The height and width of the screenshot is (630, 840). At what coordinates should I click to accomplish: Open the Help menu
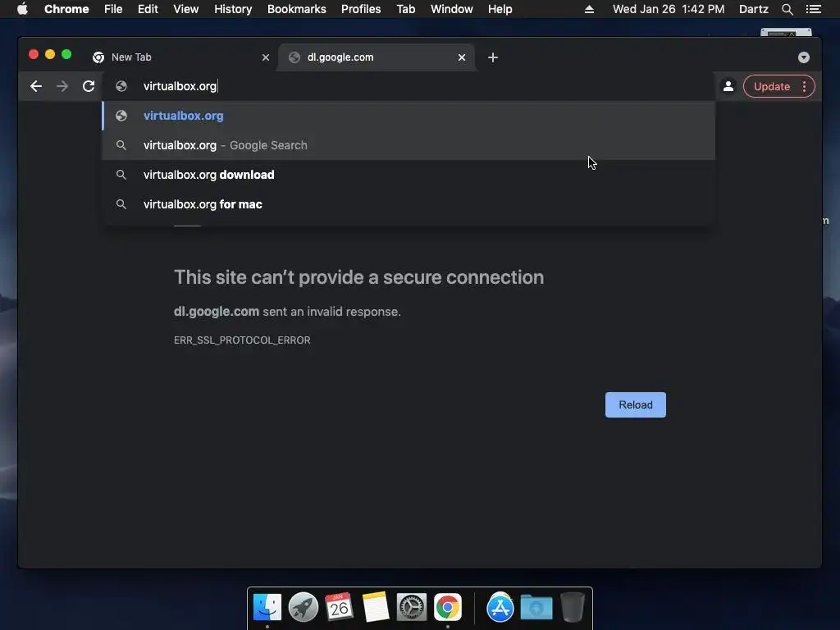500,9
